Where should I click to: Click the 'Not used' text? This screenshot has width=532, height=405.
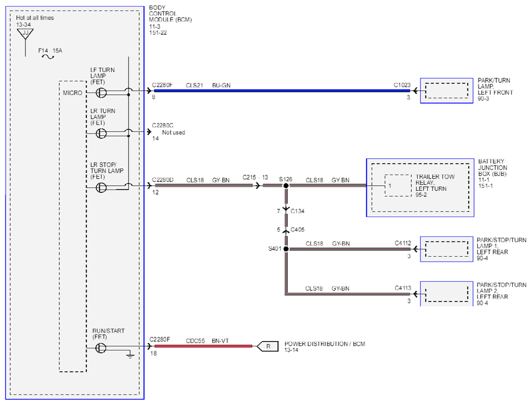click(x=173, y=133)
